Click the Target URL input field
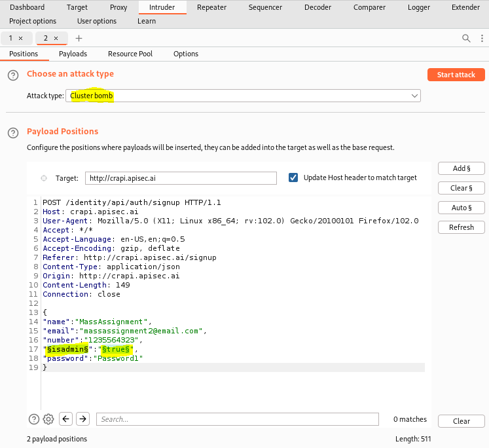 point(181,178)
